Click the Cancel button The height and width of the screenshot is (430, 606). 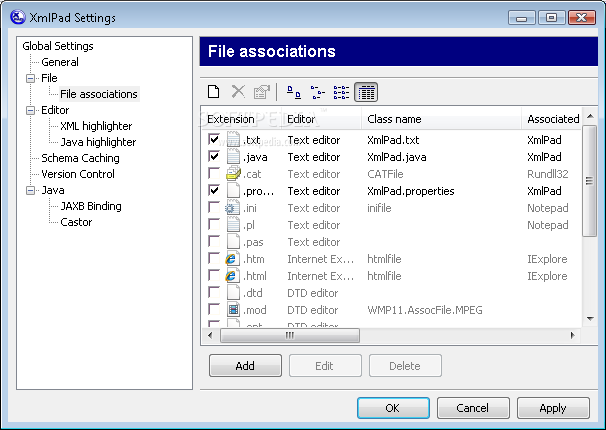coord(473,408)
